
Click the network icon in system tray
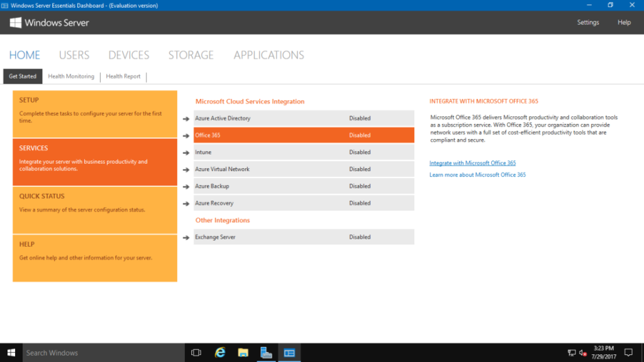pyautogui.click(x=572, y=353)
